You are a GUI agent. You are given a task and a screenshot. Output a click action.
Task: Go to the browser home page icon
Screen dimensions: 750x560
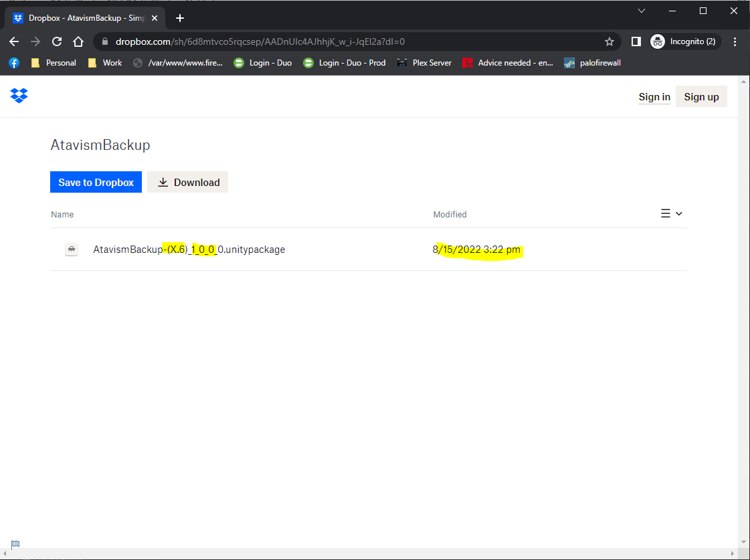[78, 41]
